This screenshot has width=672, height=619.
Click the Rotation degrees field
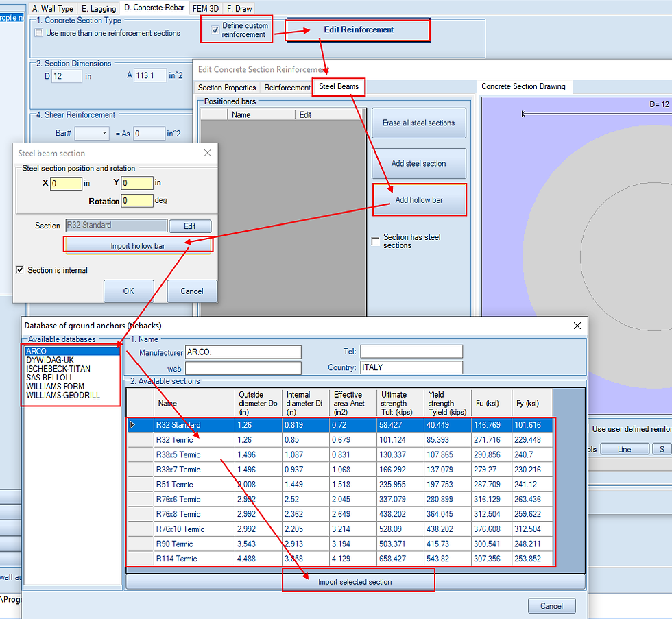click(x=137, y=200)
